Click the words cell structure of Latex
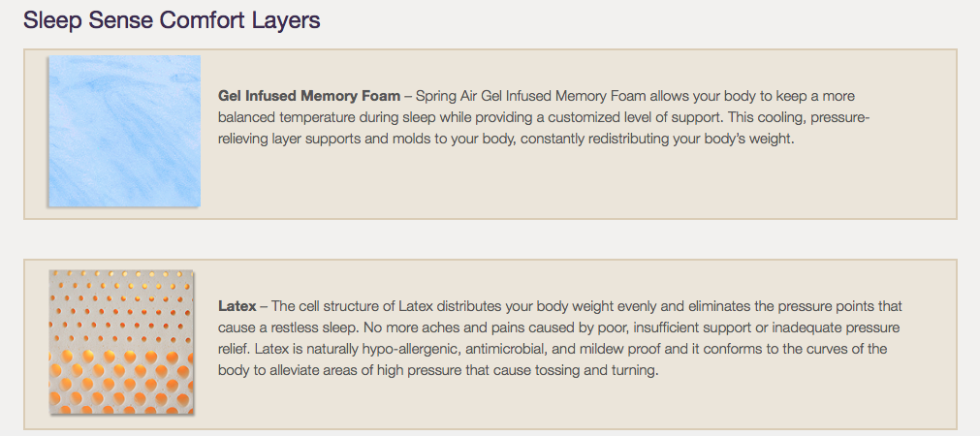 [364, 307]
